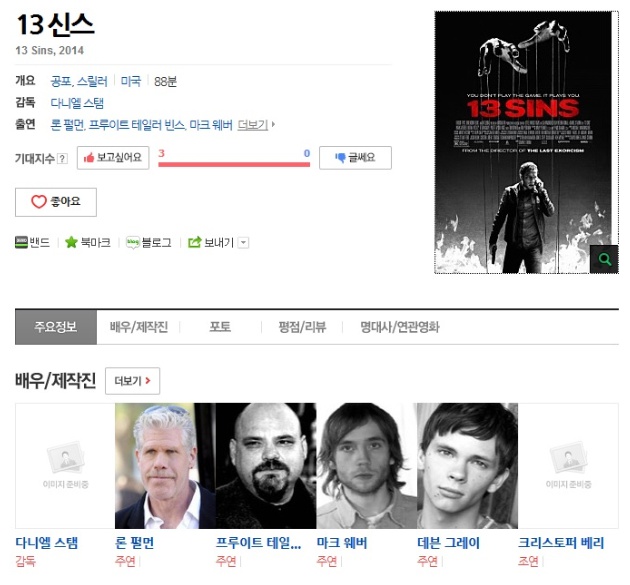Open the 보내기 dropdown arrow
The width and height of the screenshot is (630, 585).
point(243,243)
